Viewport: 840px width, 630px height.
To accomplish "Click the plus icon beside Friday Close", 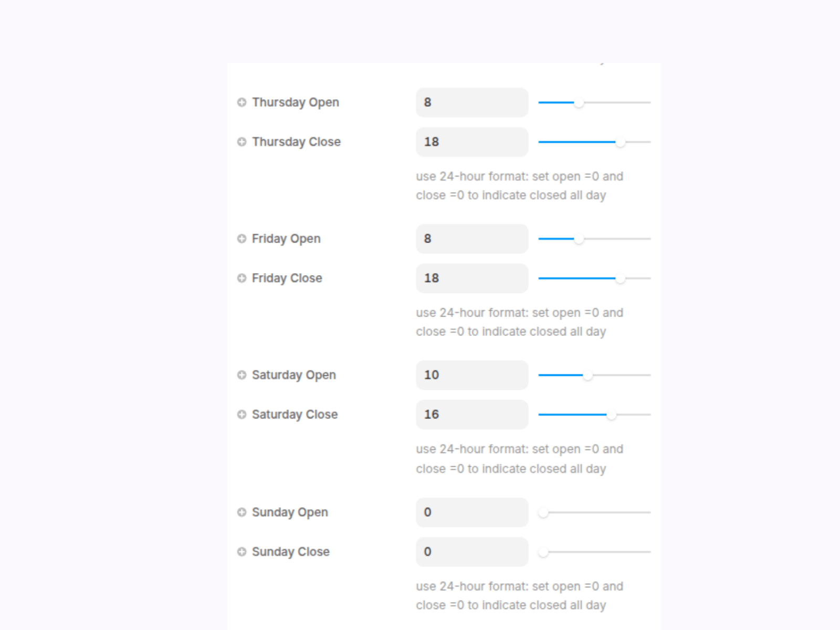I will (x=241, y=278).
